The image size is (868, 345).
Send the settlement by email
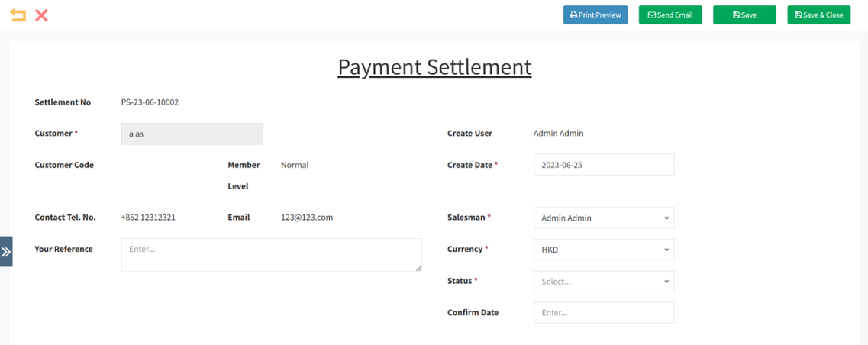670,15
